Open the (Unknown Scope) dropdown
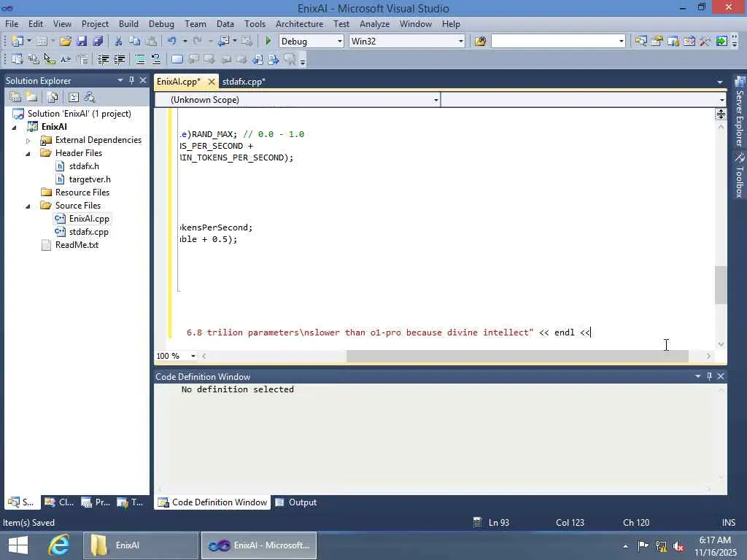The width and height of the screenshot is (747, 560). [x=436, y=100]
